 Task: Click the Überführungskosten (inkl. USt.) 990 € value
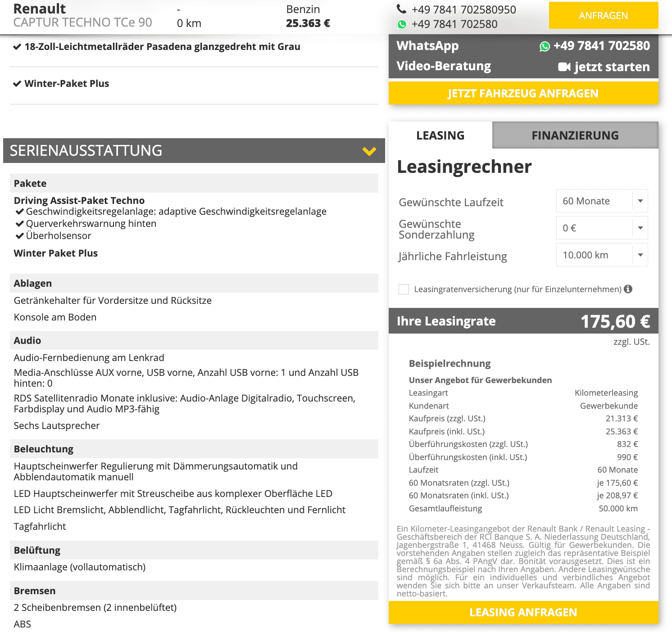tap(627, 457)
